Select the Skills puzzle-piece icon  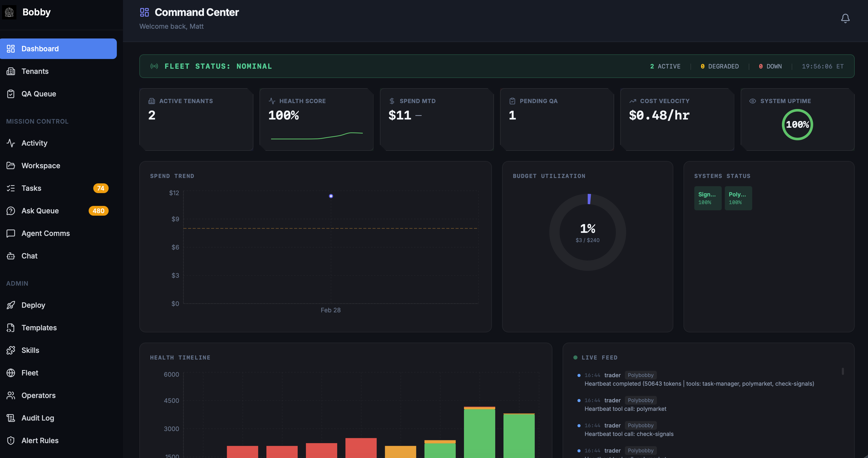(x=11, y=350)
